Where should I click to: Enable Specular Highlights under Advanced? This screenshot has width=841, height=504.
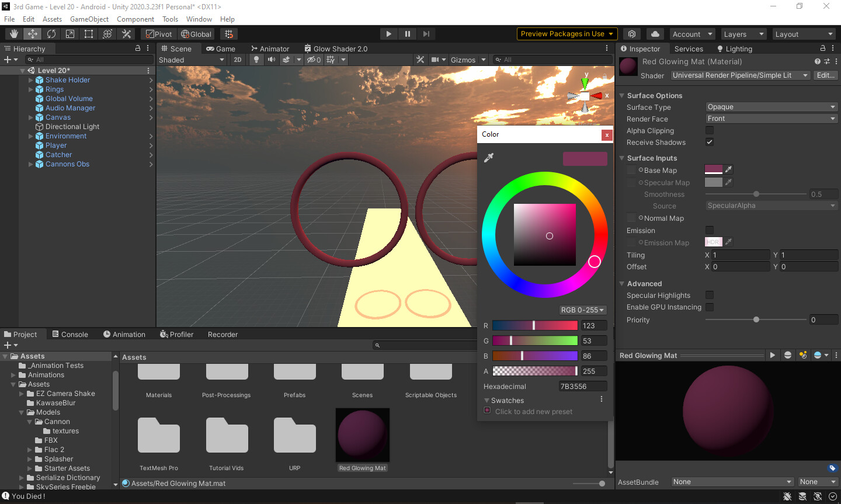709,295
